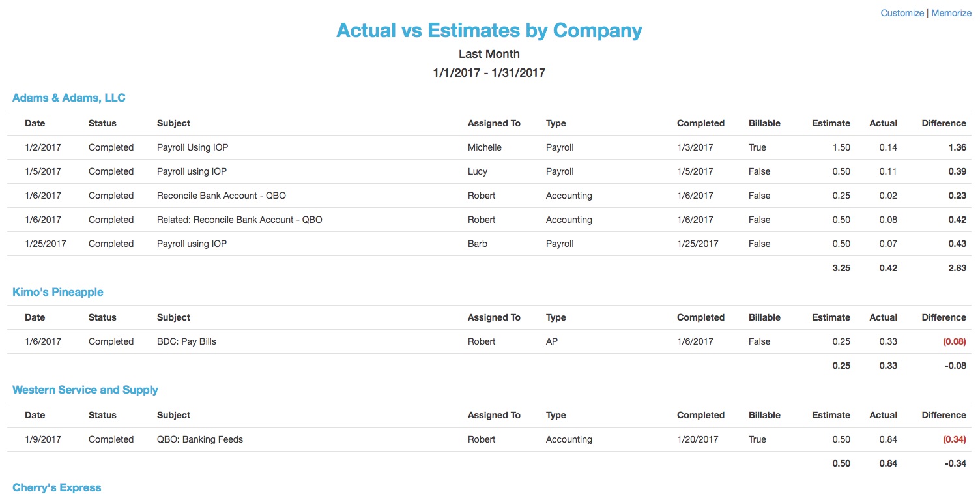Select the red (0.08) difference value

pyautogui.click(x=955, y=341)
